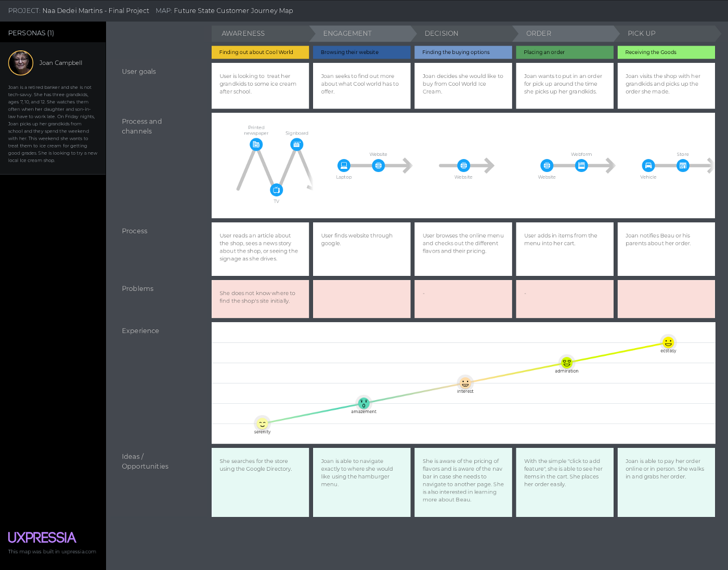Select the PICK UP stage header
This screenshot has width=728, height=570.
pos(667,33)
